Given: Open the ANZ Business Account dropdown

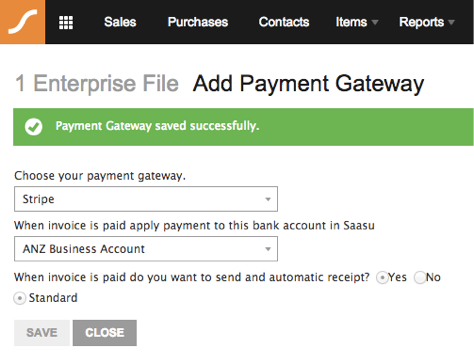Looking at the screenshot, I should [146, 249].
